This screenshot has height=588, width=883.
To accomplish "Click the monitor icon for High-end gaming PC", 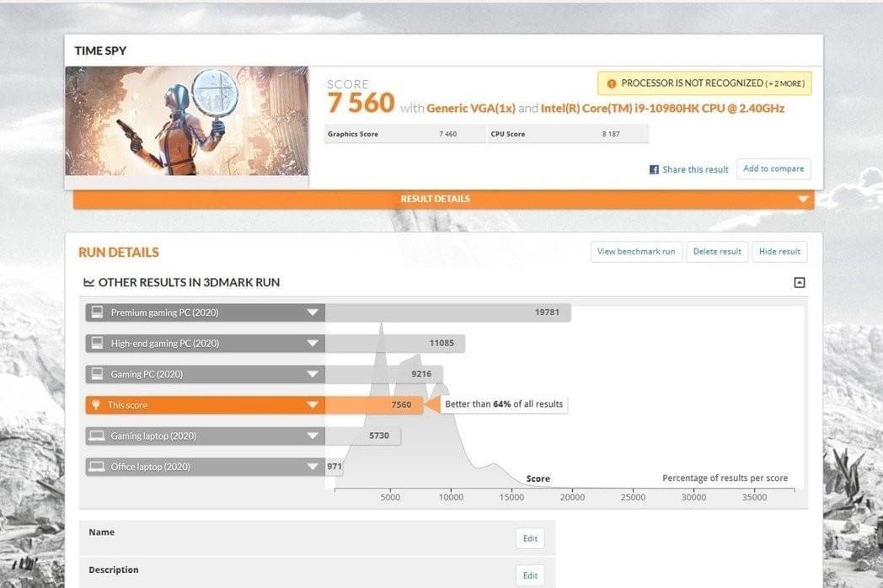I will 97,343.
